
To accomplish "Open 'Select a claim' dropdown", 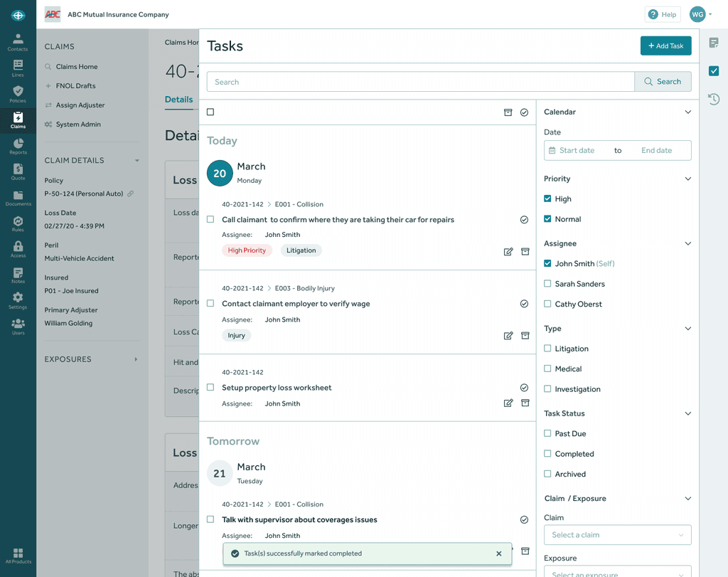I will pos(618,535).
